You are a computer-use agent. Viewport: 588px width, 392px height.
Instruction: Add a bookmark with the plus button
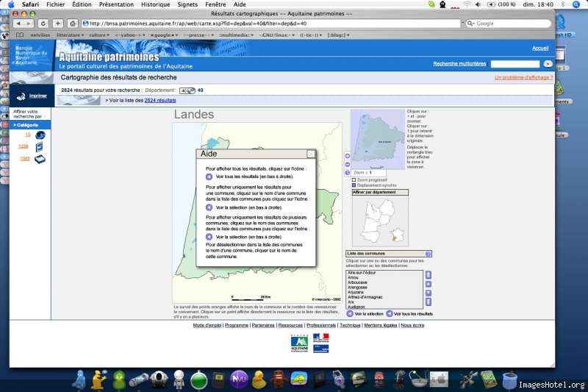pos(58,24)
